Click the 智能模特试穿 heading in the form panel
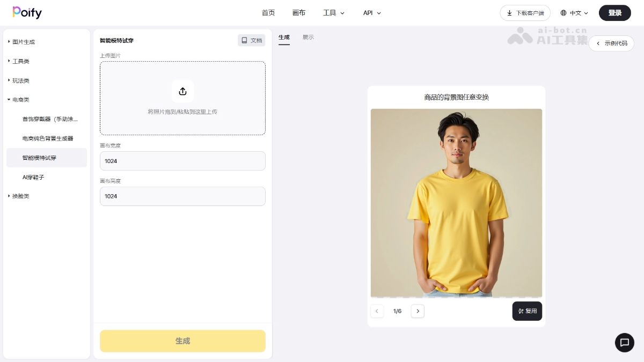The image size is (644, 362). pyautogui.click(x=116, y=40)
